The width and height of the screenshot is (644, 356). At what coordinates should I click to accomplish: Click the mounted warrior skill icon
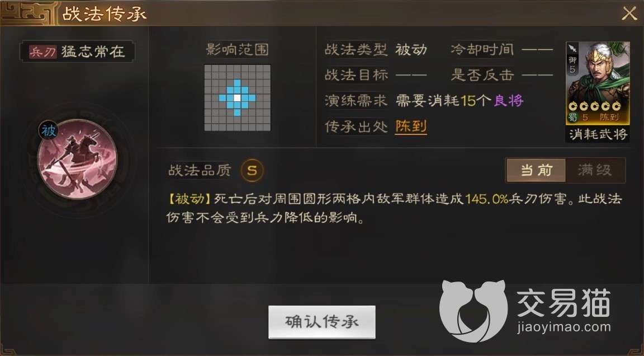tap(77, 160)
